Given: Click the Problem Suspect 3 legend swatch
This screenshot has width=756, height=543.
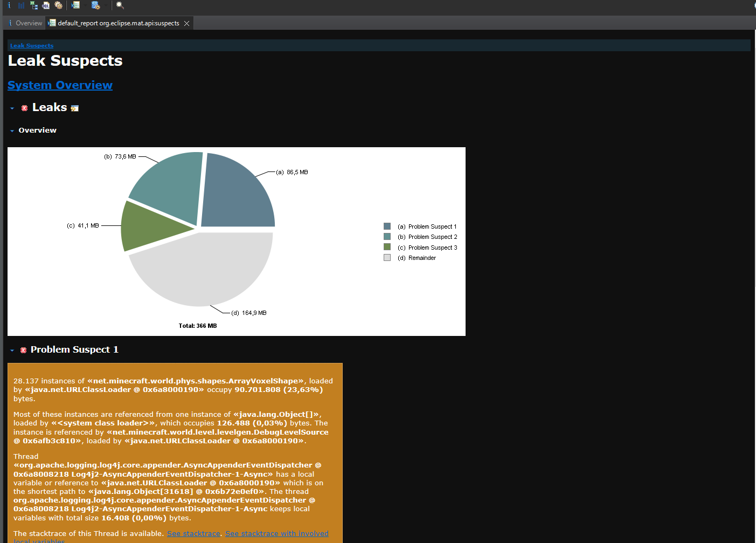Looking at the screenshot, I should pyautogui.click(x=387, y=247).
